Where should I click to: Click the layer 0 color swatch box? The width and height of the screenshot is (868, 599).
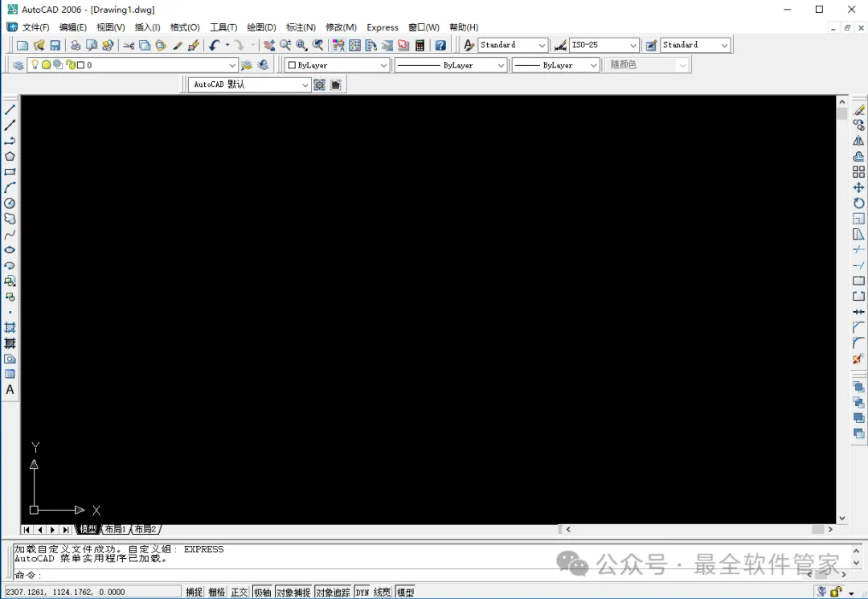tap(81, 65)
